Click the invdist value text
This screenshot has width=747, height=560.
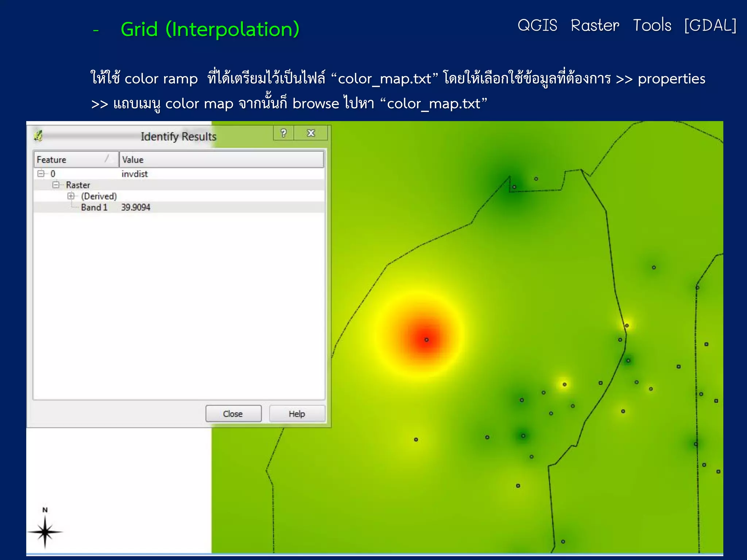135,174
